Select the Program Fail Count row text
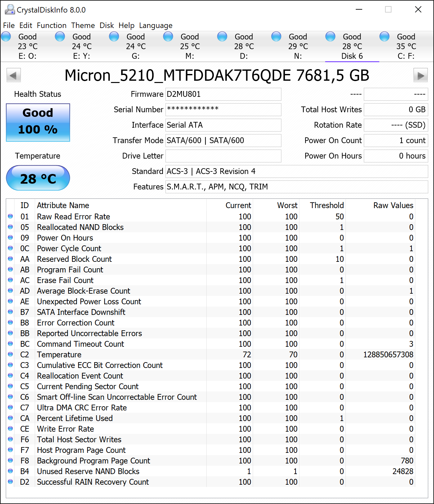 70,270
